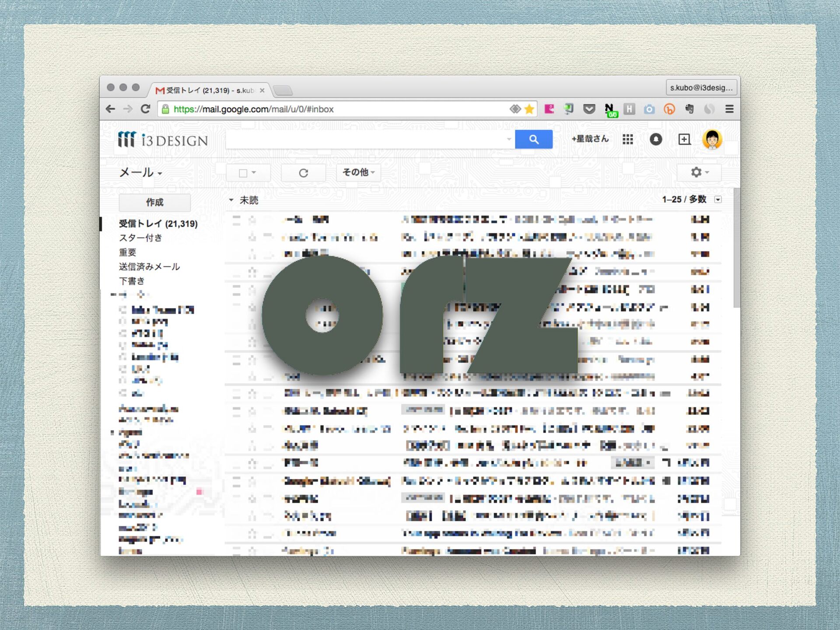Click the 作成 compose button

154,202
